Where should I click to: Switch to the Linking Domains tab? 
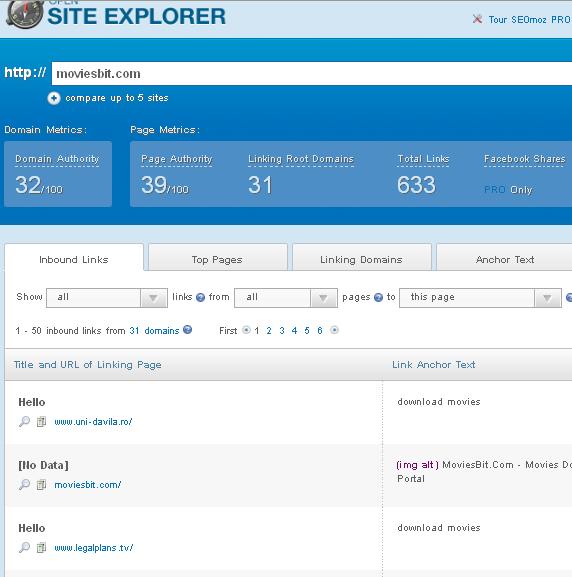(361, 258)
